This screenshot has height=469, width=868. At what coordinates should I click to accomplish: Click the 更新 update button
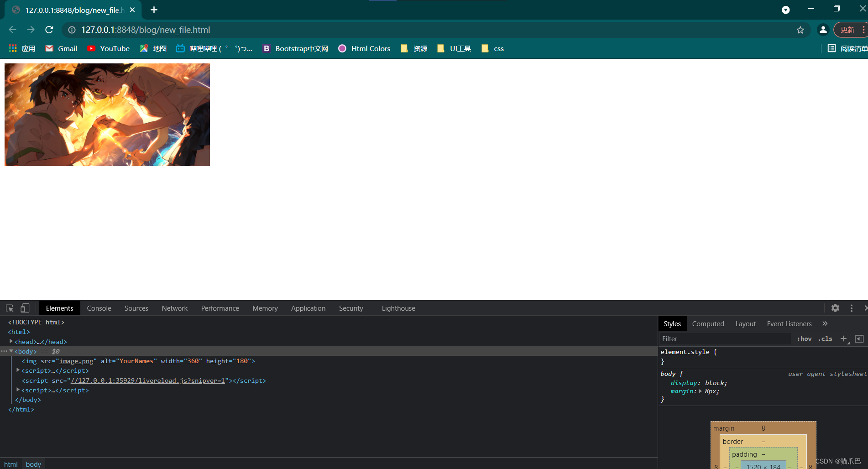click(847, 30)
